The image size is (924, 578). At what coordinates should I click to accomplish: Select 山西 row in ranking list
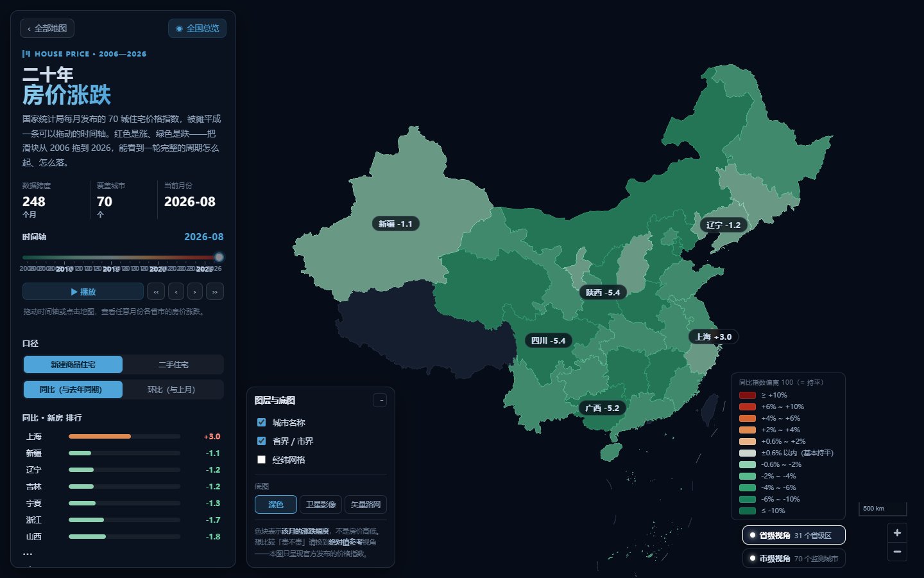(123, 536)
